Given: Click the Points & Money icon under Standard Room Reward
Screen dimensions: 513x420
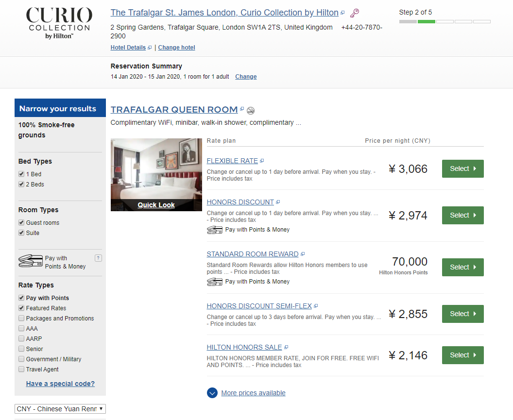Looking at the screenshot, I should tap(215, 282).
